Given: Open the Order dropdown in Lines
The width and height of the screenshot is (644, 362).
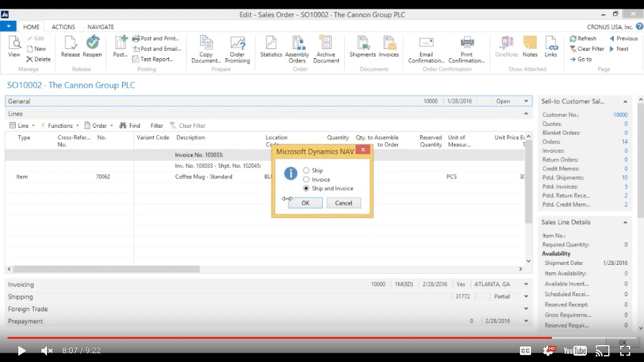Looking at the screenshot, I should pyautogui.click(x=99, y=126).
